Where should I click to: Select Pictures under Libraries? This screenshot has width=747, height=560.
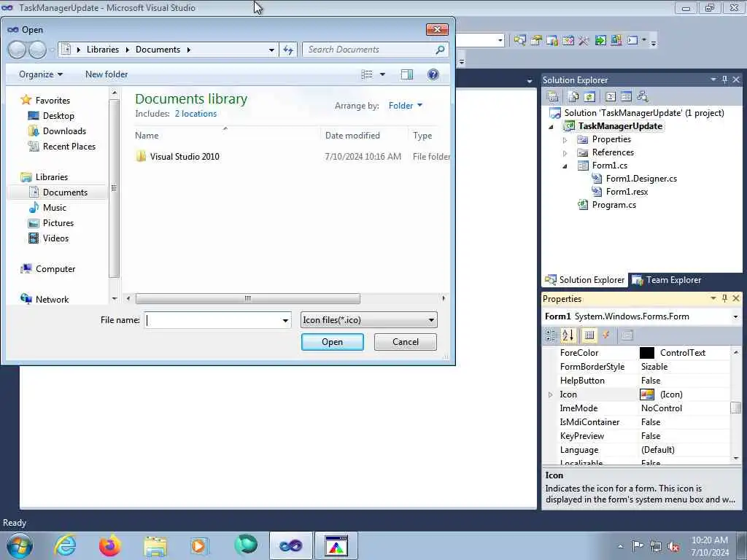tap(58, 223)
